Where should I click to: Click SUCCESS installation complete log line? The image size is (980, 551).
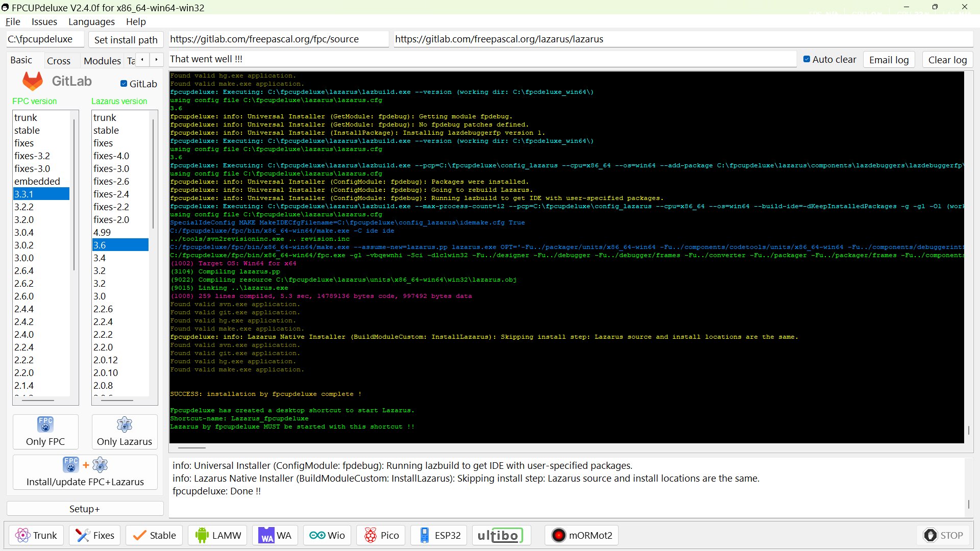pos(266,394)
